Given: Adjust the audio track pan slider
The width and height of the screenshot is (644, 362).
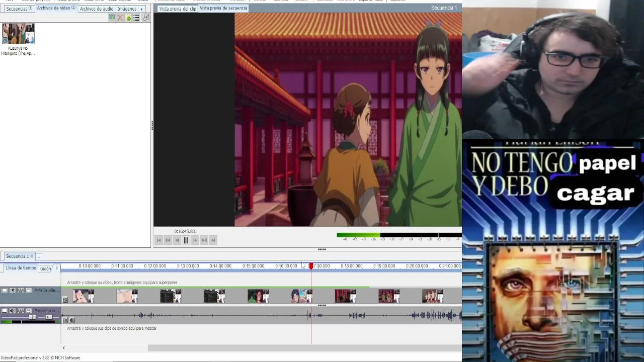Looking at the screenshot, I should point(49,317).
